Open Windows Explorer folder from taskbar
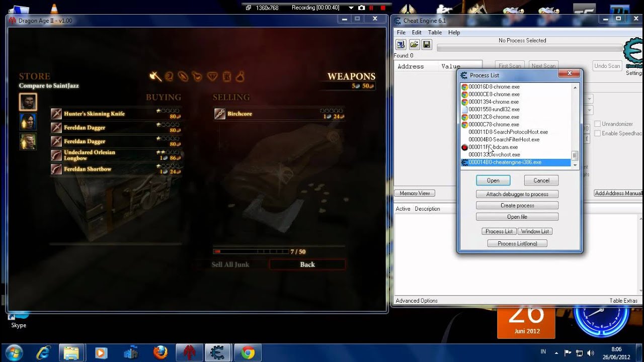 pos(71,352)
